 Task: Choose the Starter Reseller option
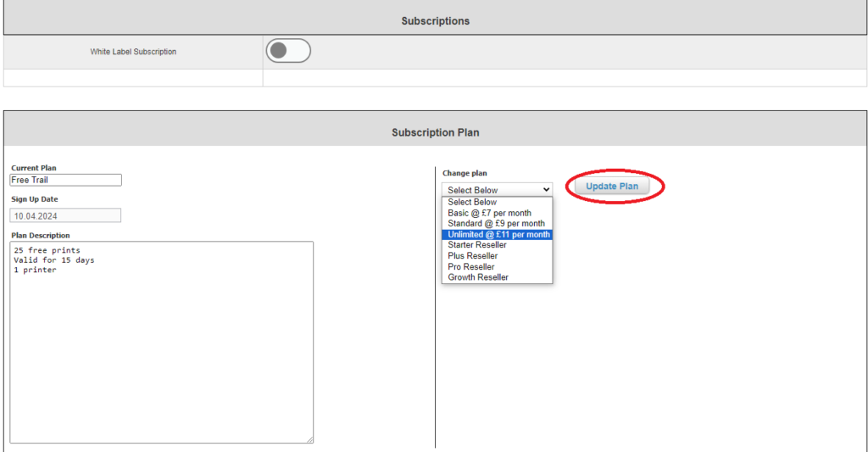pyautogui.click(x=477, y=245)
